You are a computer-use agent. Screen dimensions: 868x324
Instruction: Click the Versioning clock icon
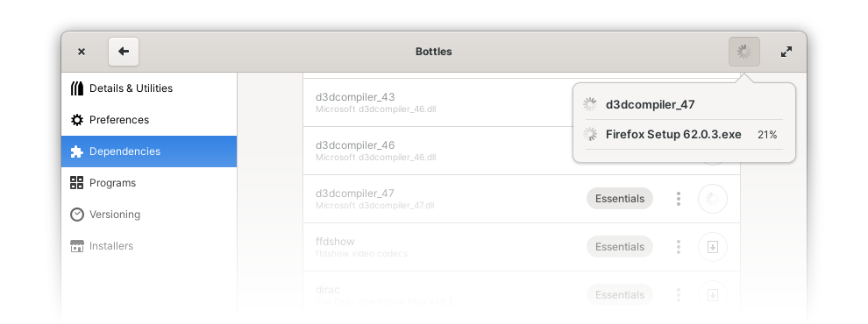coord(77,215)
